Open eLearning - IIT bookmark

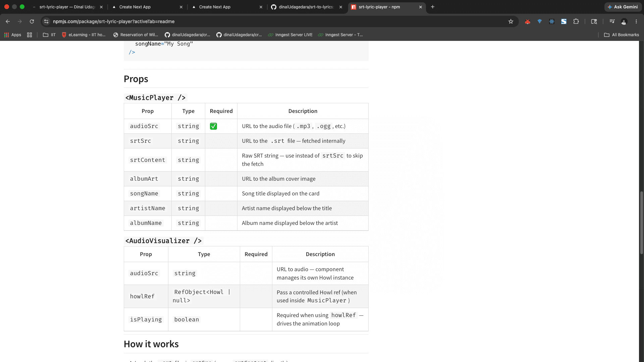click(84, 35)
